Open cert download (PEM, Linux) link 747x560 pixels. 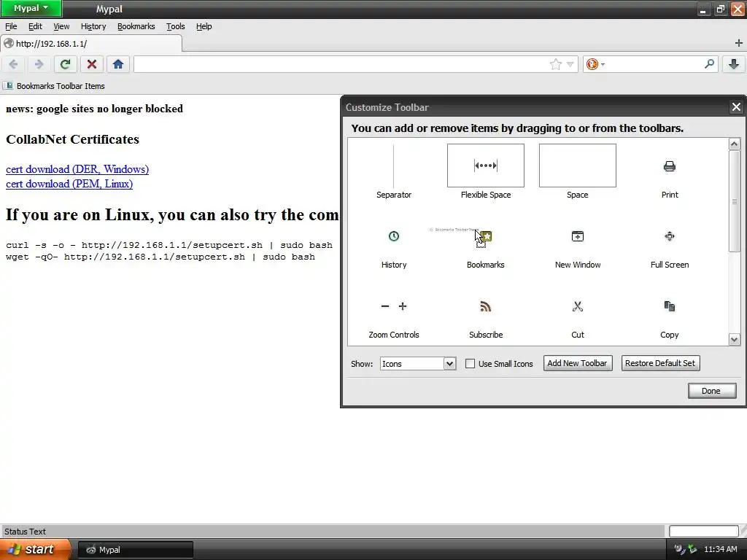69,184
